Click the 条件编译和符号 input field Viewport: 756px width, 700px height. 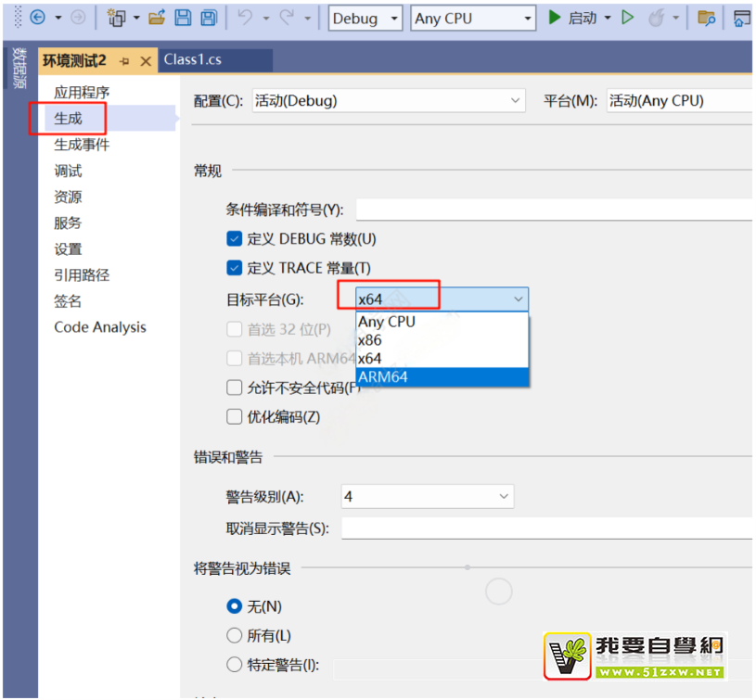tap(553, 210)
